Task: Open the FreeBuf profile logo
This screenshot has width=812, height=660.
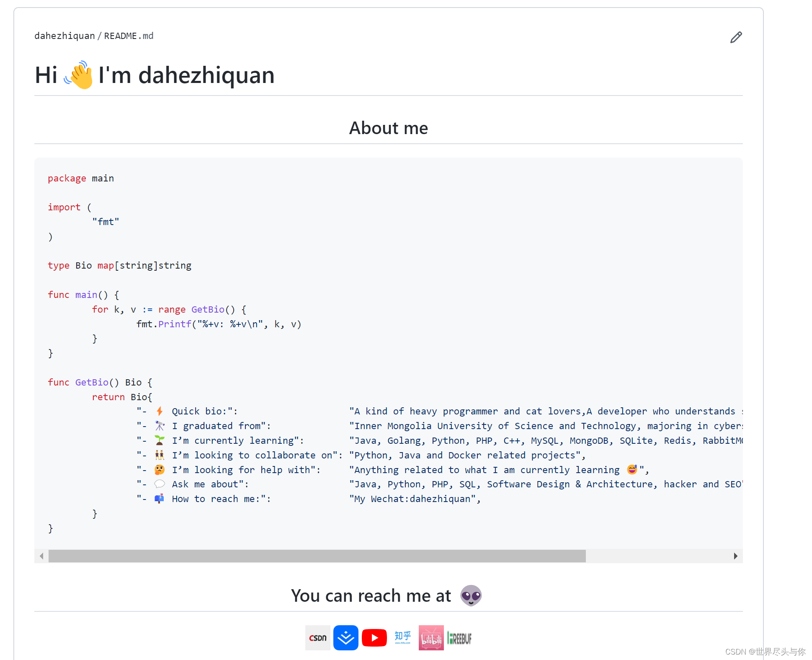Action: point(459,638)
